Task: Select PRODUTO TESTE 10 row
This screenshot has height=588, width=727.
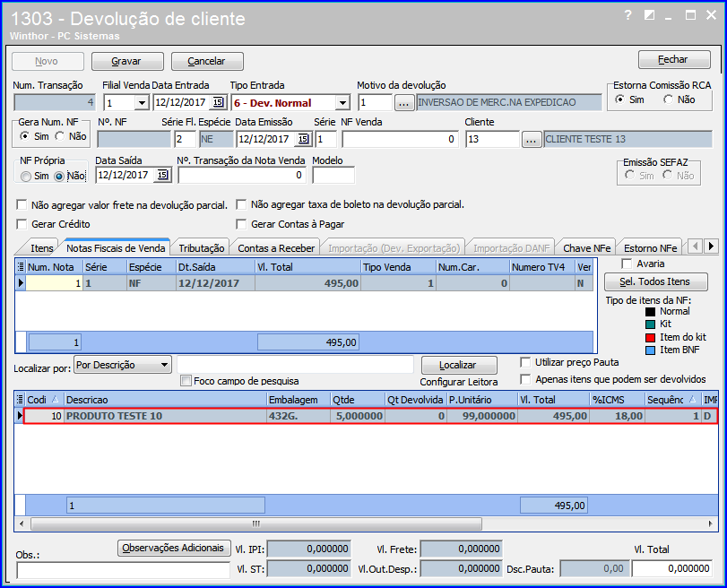Action: click(370, 416)
